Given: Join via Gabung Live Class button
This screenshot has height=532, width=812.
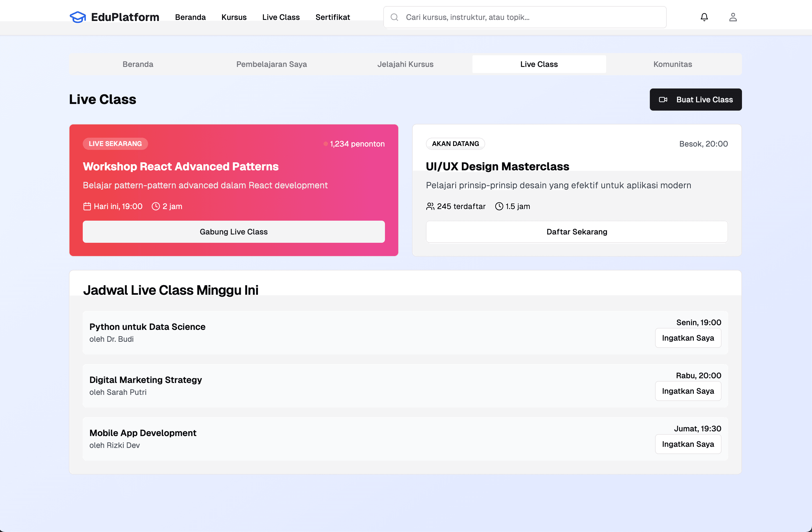Looking at the screenshot, I should (x=234, y=232).
